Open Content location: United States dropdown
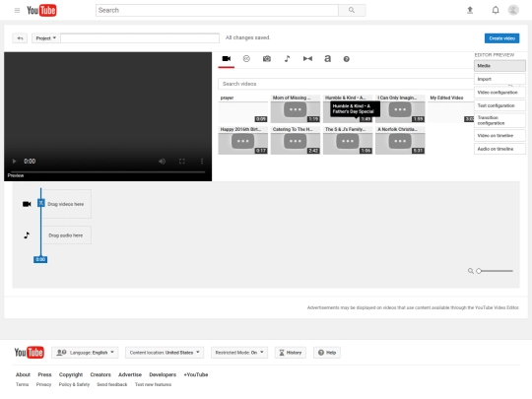Screen dimensions: 532x399 [x=165, y=353]
